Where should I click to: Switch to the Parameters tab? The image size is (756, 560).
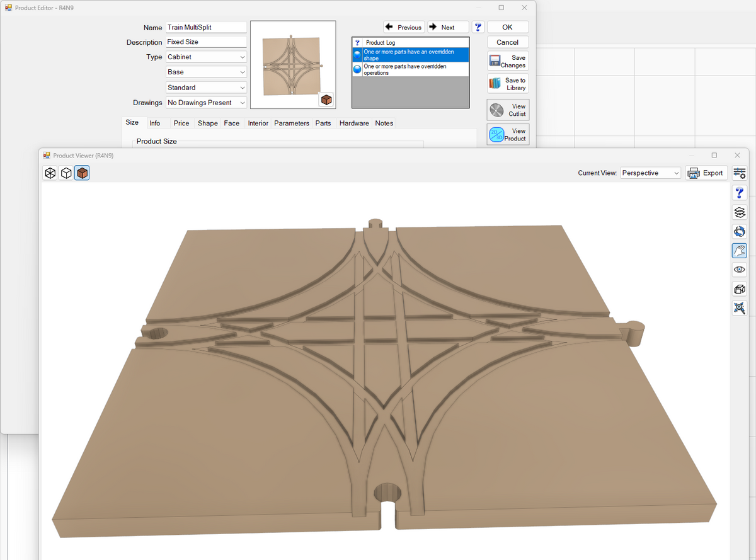(x=292, y=123)
